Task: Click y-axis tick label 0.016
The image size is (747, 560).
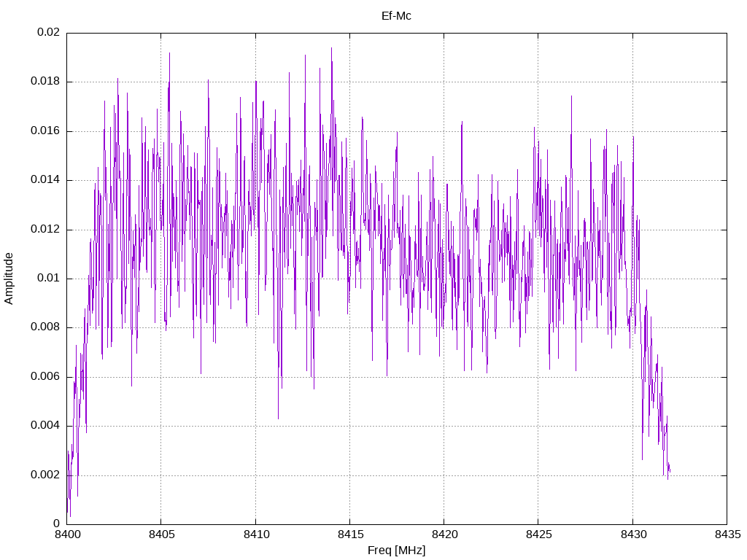Action: pos(45,131)
